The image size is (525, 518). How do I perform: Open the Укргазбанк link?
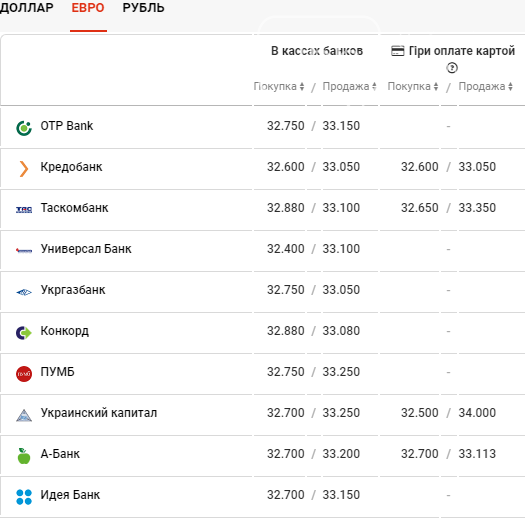coord(73,290)
